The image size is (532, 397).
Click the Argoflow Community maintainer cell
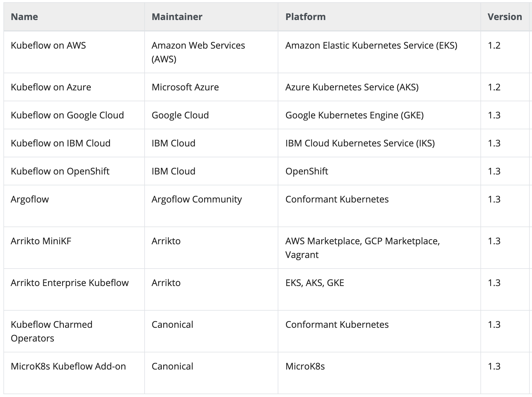(211, 206)
